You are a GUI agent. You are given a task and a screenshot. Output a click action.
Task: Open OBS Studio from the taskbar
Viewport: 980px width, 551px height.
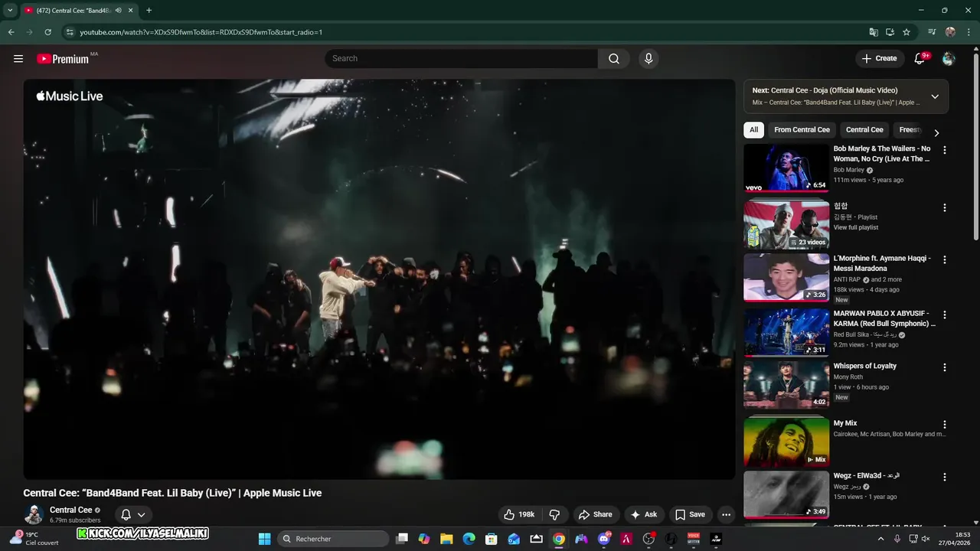[648, 539]
